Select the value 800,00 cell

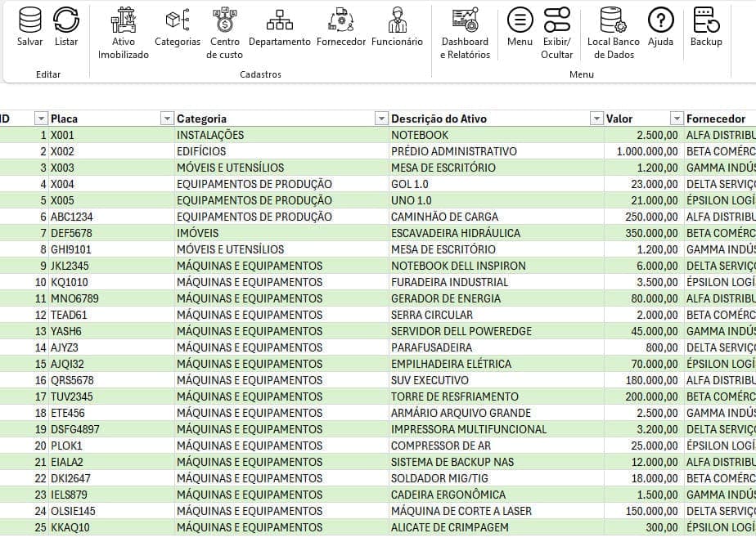point(644,347)
